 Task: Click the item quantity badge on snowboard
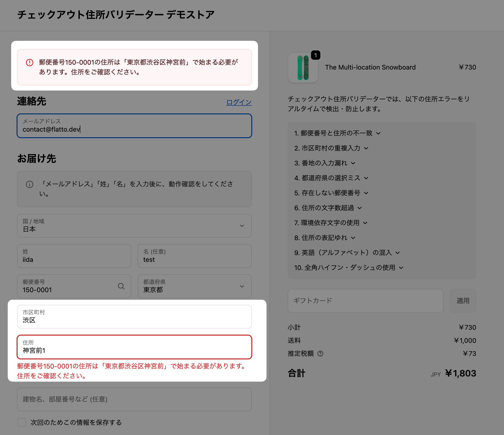315,55
